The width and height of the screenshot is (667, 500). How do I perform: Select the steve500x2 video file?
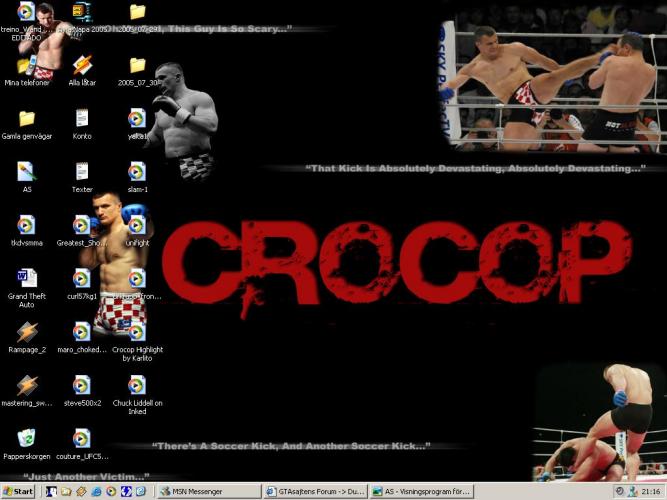[x=82, y=385]
